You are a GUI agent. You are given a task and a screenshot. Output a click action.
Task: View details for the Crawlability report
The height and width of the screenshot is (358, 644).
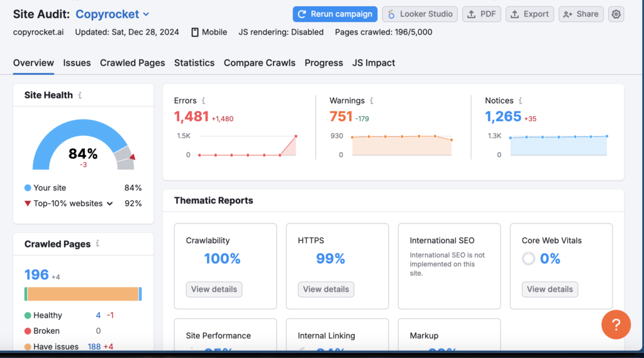pos(214,290)
